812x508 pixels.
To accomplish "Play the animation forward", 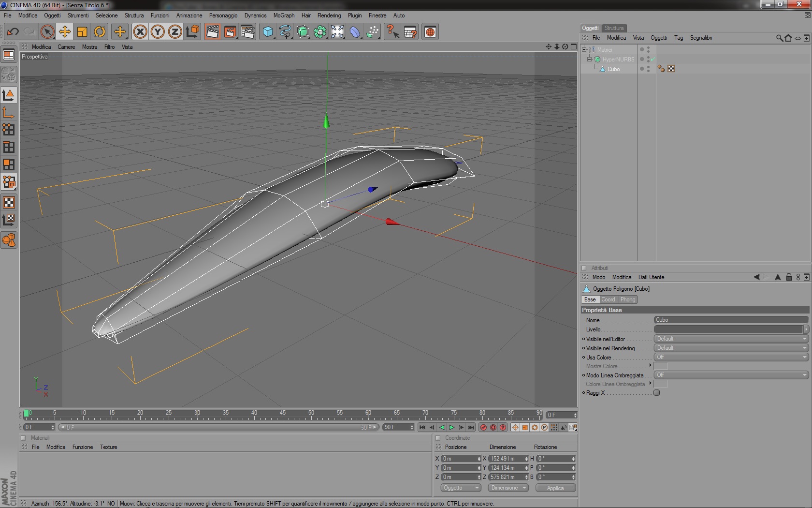I will pos(451,427).
